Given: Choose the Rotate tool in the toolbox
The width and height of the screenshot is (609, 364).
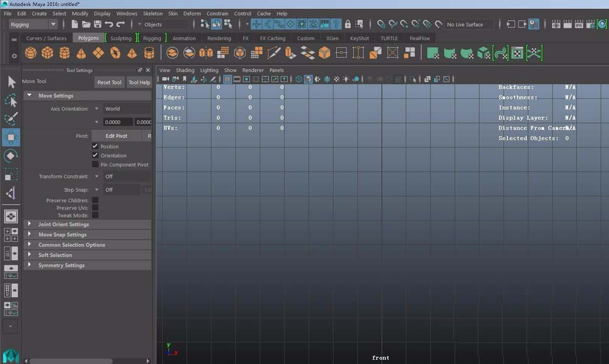Looking at the screenshot, I should 11,156.
